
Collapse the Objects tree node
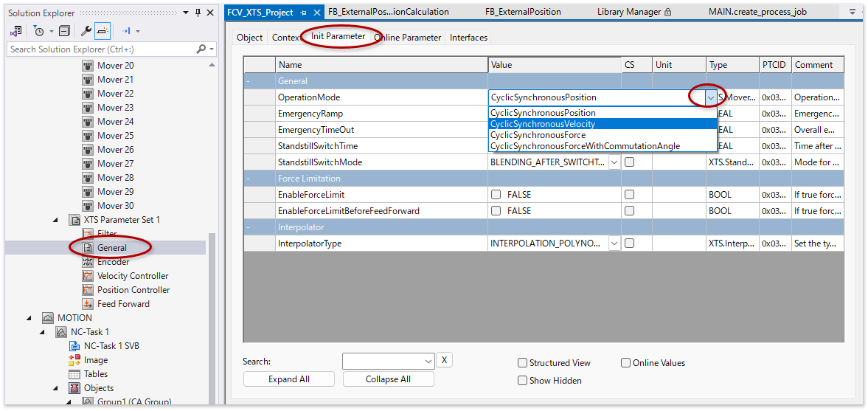coord(56,387)
